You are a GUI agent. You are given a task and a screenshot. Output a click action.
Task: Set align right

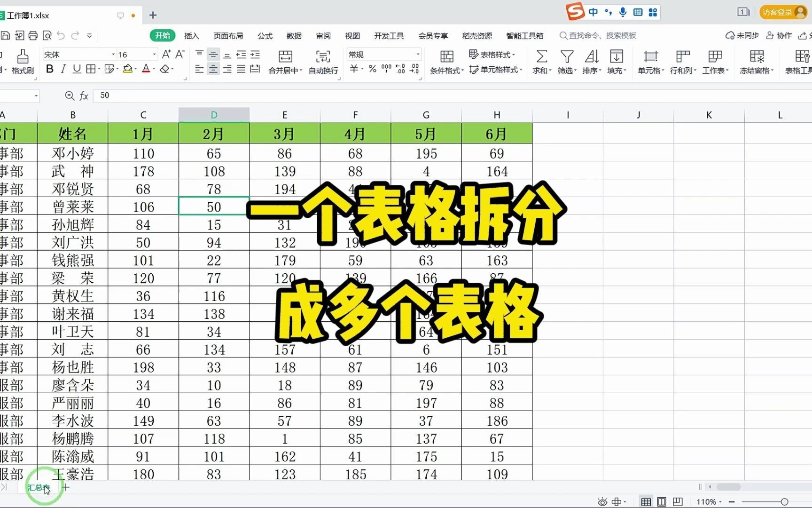(227, 69)
